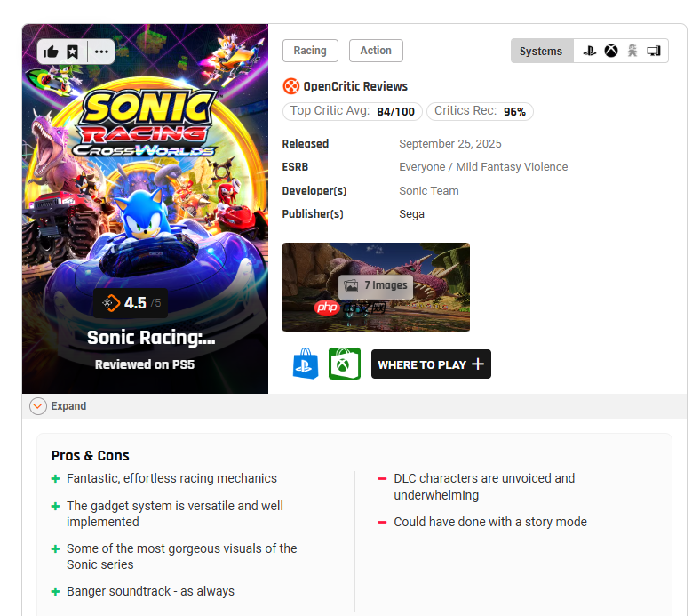The image size is (700, 616).
Task: Select the Racing genre tag
Action: coord(310,51)
